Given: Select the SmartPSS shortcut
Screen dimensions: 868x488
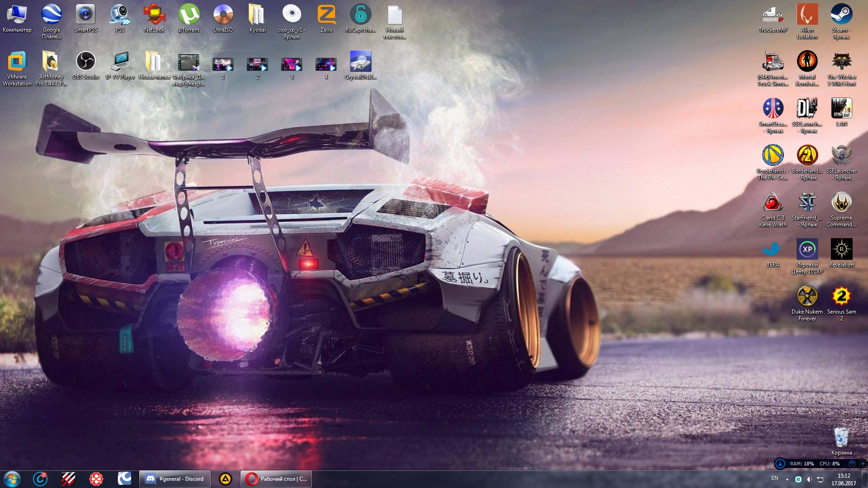Looking at the screenshot, I should tap(86, 19).
